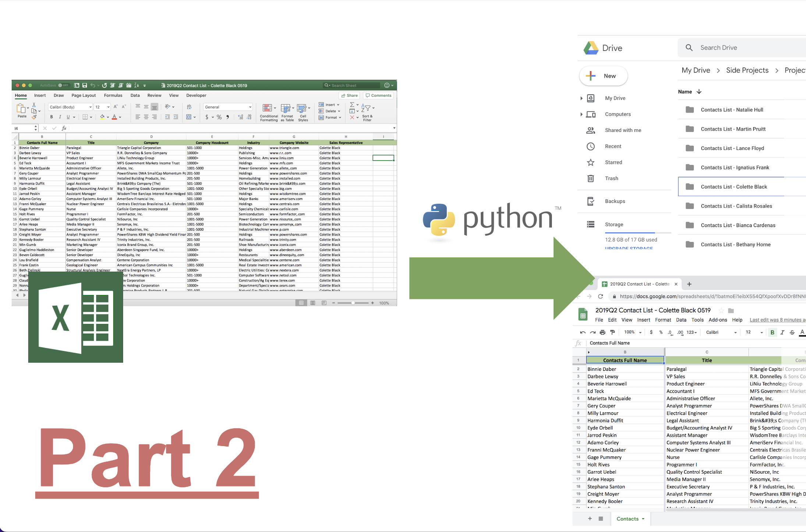The width and height of the screenshot is (806, 532).
Task: Open the Add-ons menu in Google Sheets
Action: (718, 320)
